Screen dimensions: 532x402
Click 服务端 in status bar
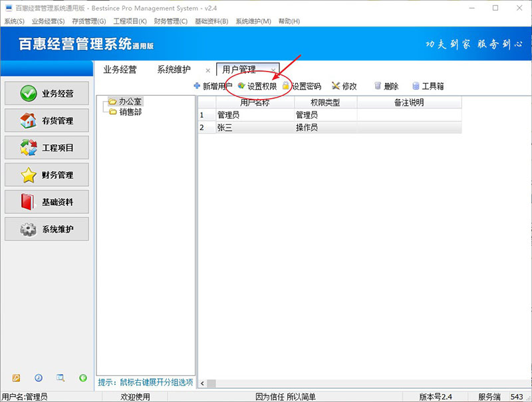[x=489, y=397]
